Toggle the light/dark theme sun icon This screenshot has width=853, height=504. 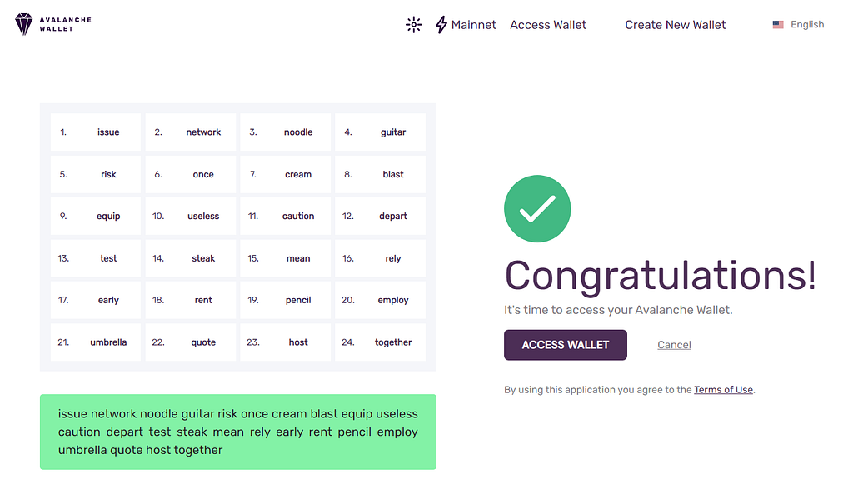413,24
